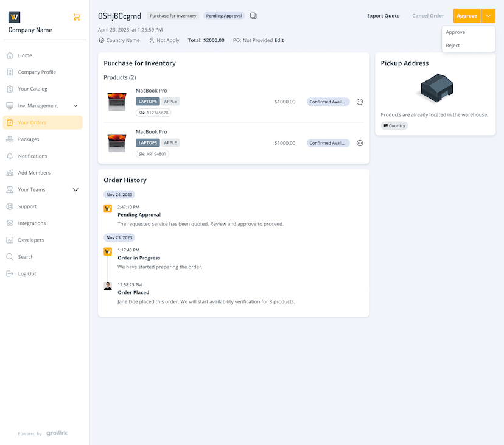Expand the Your Teams section
The width and height of the screenshot is (504, 445).
tap(75, 189)
